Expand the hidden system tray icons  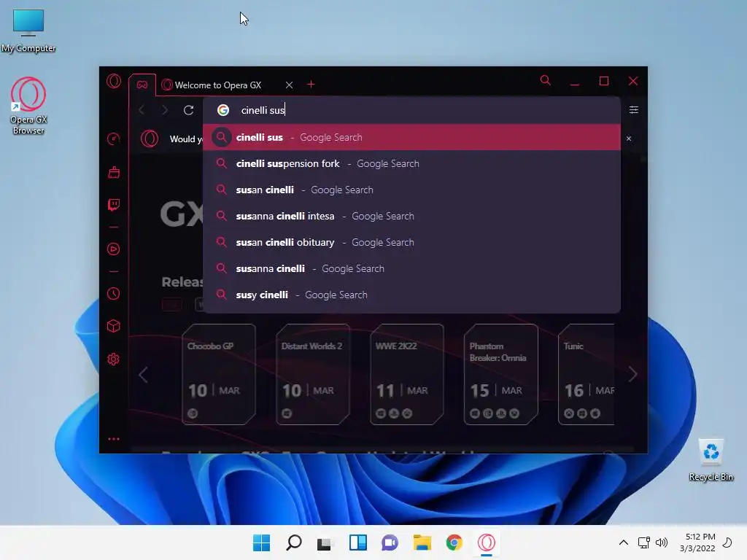(623, 542)
